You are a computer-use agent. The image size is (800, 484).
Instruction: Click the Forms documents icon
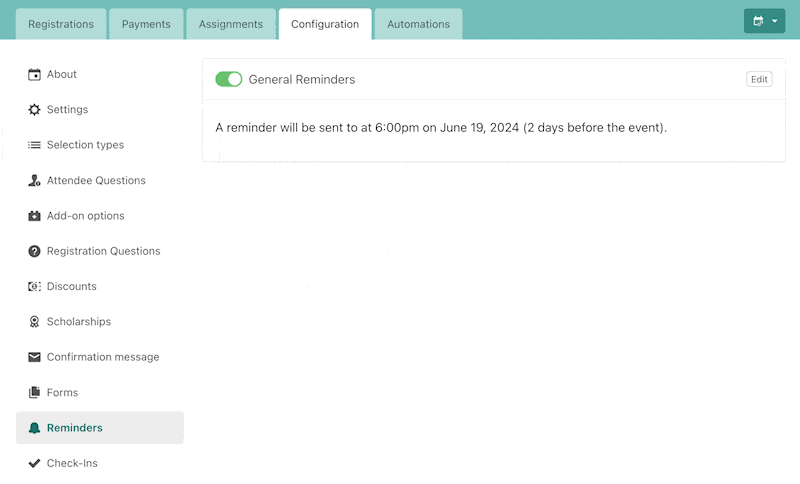pos(34,392)
